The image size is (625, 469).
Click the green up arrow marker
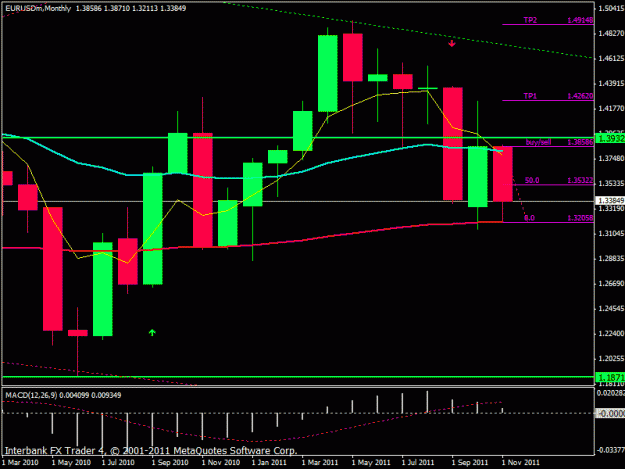[x=152, y=332]
